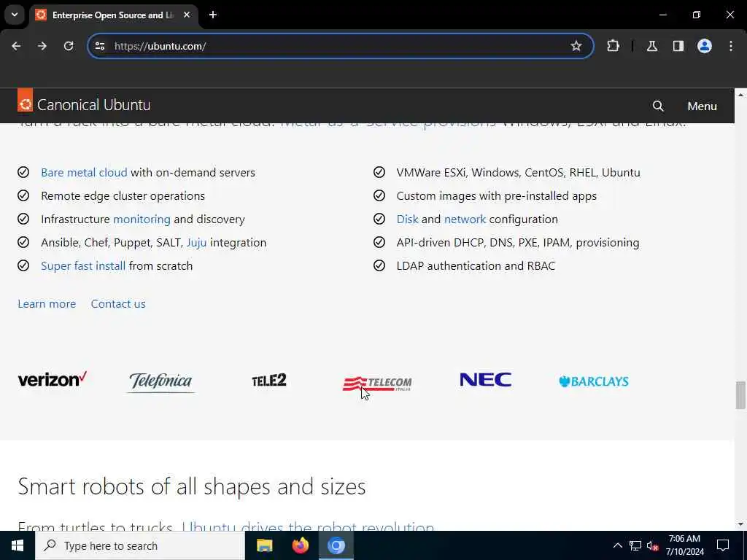The image size is (747, 560).
Task: Open the site search magnifier icon
Action: tap(658, 106)
